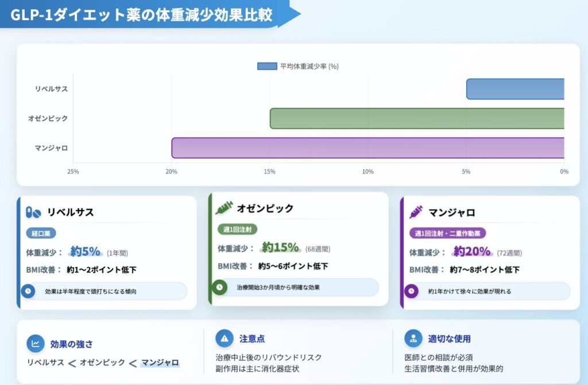Click the 約5% weight loss value

pyautogui.click(x=86, y=252)
